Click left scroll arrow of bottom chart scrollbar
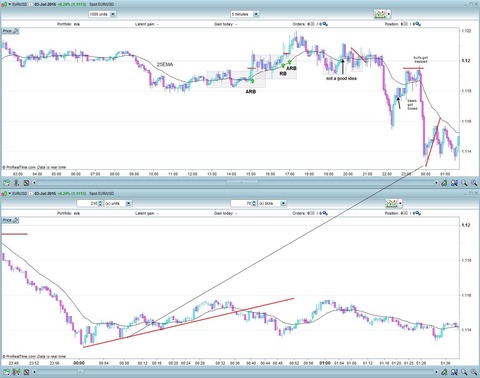Image resolution: width=480 pixels, height=378 pixels. coord(34,372)
